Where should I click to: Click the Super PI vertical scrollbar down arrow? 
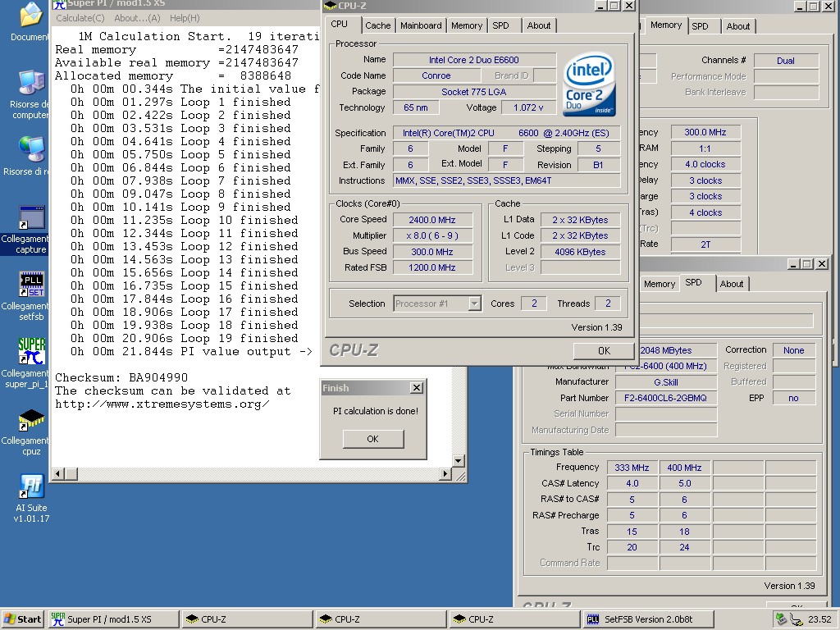coord(458,461)
